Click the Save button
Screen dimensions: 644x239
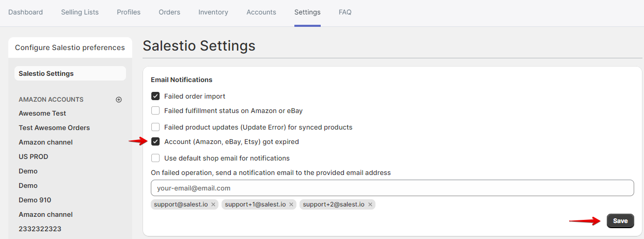620,221
